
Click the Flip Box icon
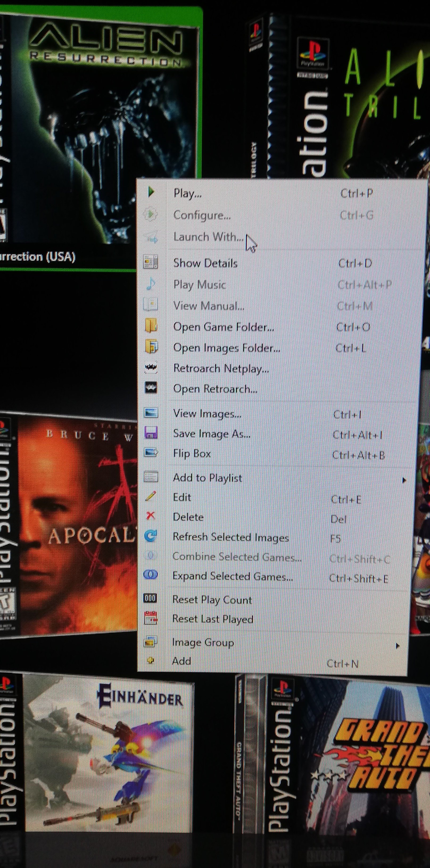click(x=151, y=453)
